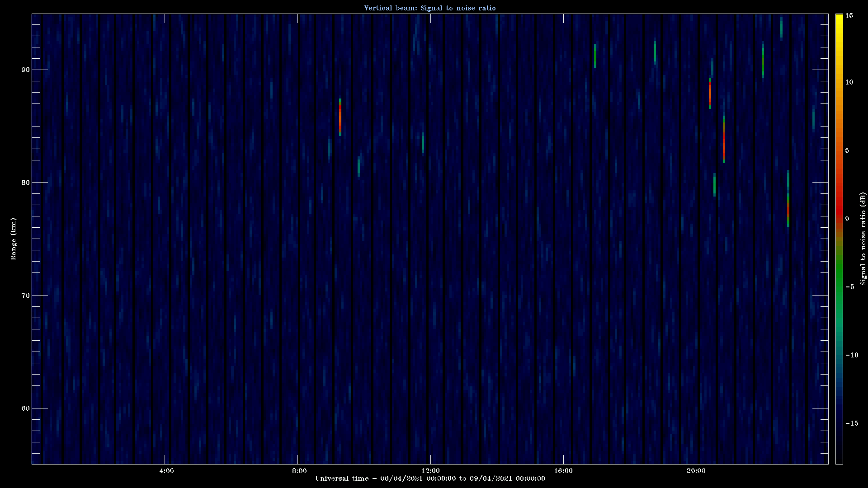Click the green echo near 81 km before 10:00

(x=359, y=167)
